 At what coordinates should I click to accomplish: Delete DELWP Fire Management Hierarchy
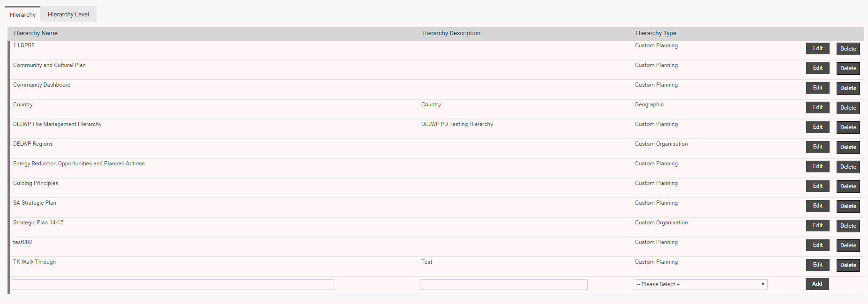pos(848,127)
